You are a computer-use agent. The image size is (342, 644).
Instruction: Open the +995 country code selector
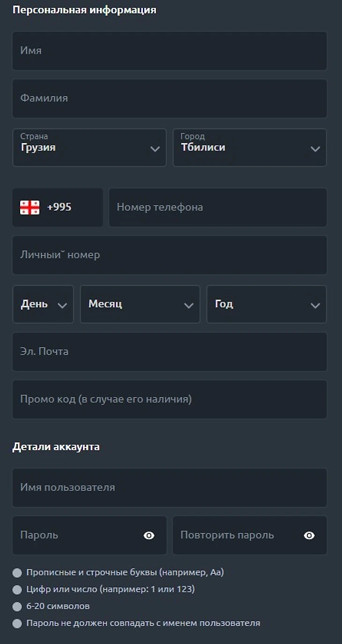point(58,207)
